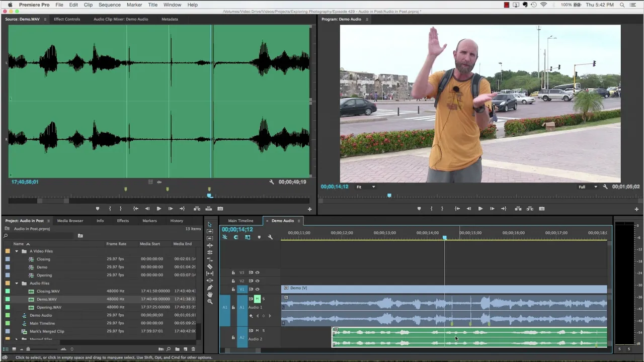Create new bin in Project panel
The image size is (644, 362).
point(178,349)
